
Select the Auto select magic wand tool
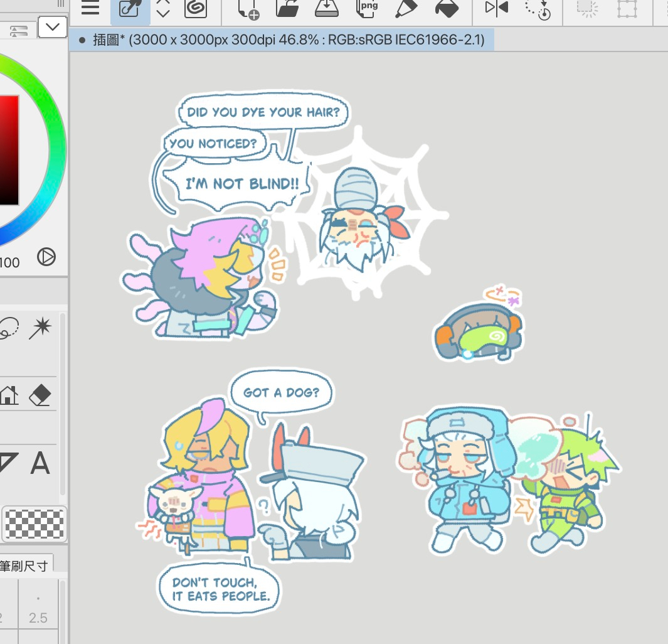point(42,327)
